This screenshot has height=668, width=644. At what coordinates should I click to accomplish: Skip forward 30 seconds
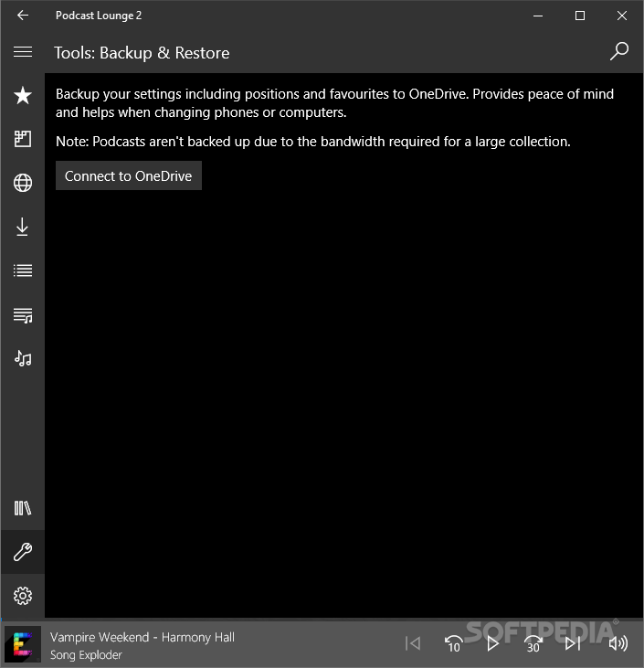[x=533, y=643]
